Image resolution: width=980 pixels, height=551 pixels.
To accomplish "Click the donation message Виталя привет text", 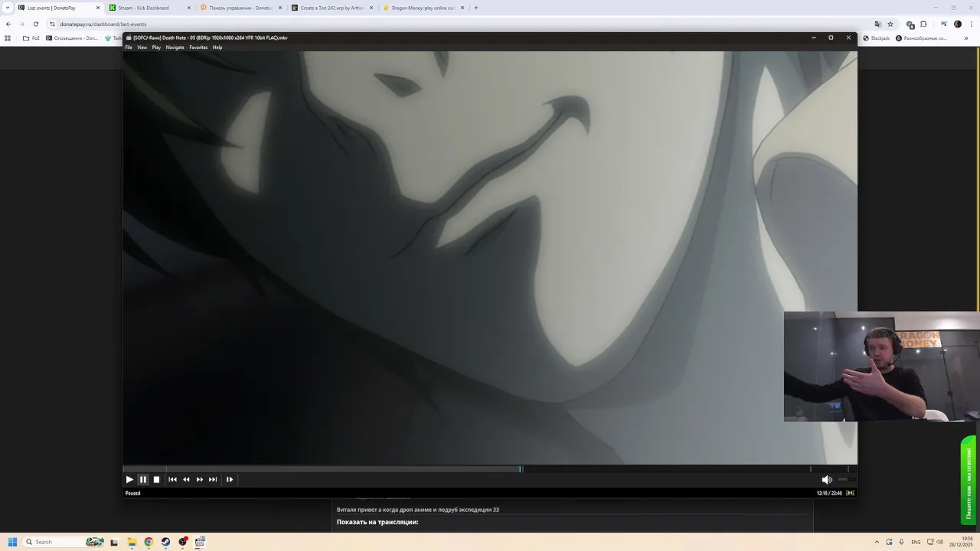I will click(418, 510).
